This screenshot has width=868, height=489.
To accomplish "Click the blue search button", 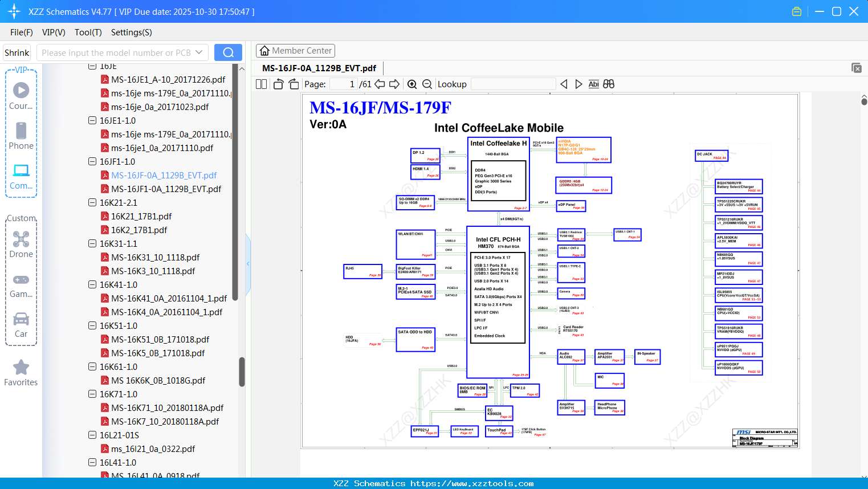I will click(x=228, y=52).
